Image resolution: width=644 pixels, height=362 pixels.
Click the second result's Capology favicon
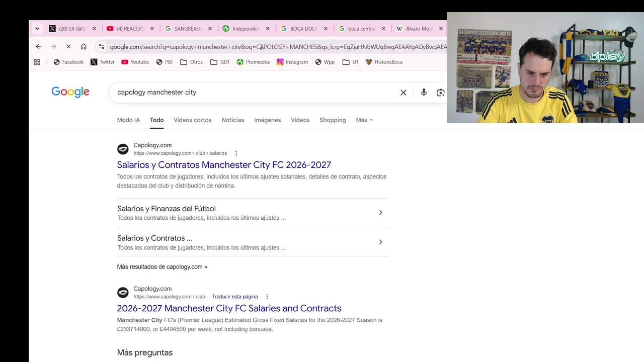coord(123,293)
